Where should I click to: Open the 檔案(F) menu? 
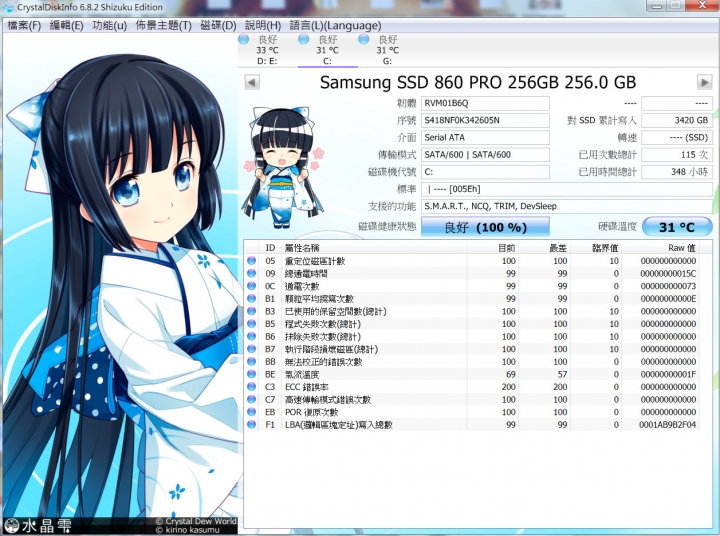pos(24,26)
